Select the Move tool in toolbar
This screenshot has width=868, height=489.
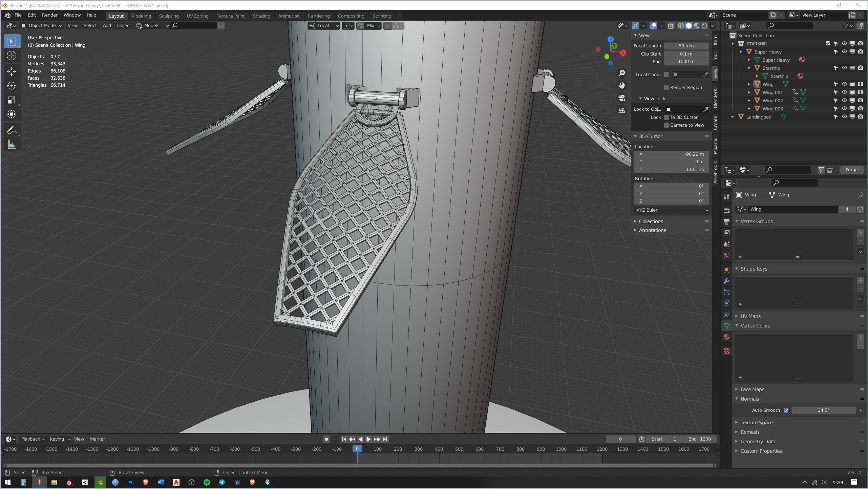tap(12, 71)
